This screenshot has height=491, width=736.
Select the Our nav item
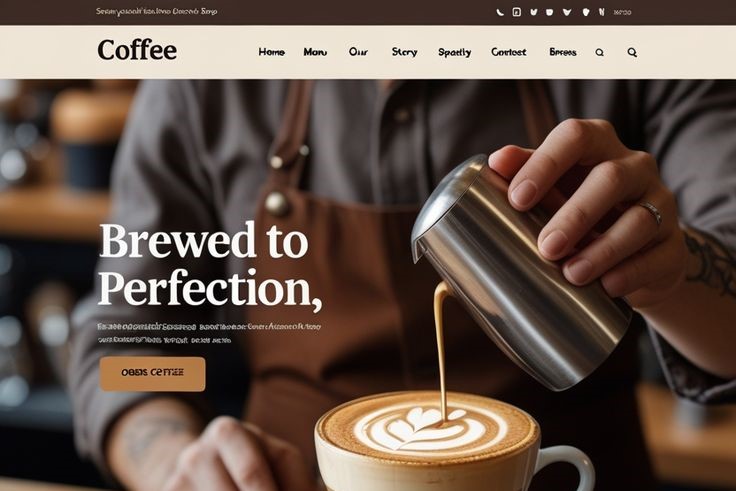pos(358,52)
